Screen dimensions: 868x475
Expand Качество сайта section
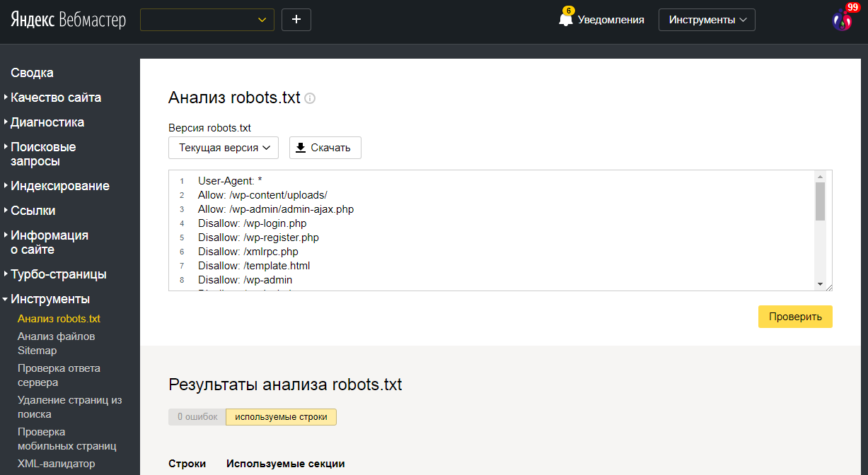click(x=56, y=98)
